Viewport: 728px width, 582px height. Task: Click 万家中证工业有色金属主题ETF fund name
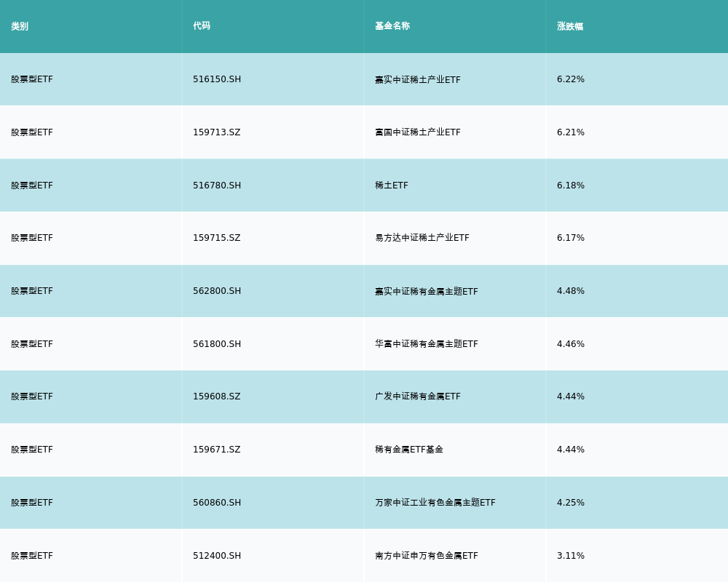click(x=435, y=503)
